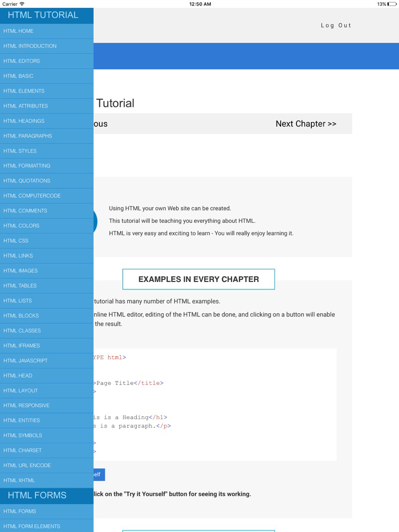
Task: Open HTML ATTRIBUTES page
Action: click(x=46, y=106)
